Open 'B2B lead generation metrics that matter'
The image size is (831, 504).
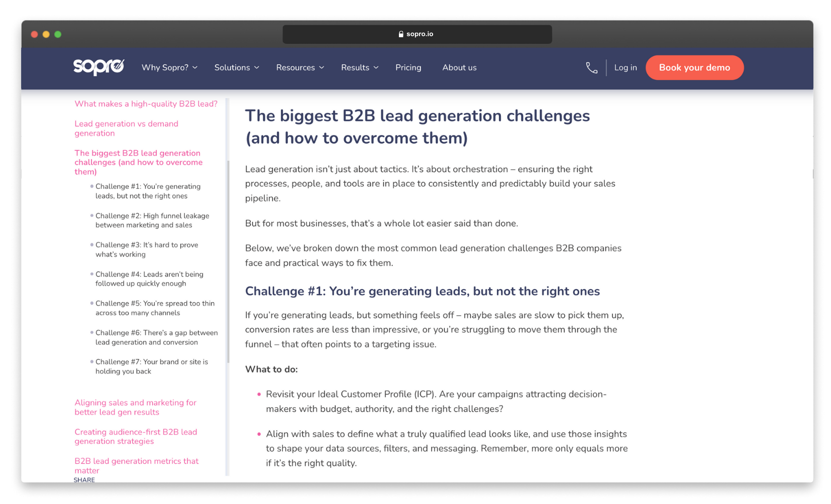click(x=136, y=465)
